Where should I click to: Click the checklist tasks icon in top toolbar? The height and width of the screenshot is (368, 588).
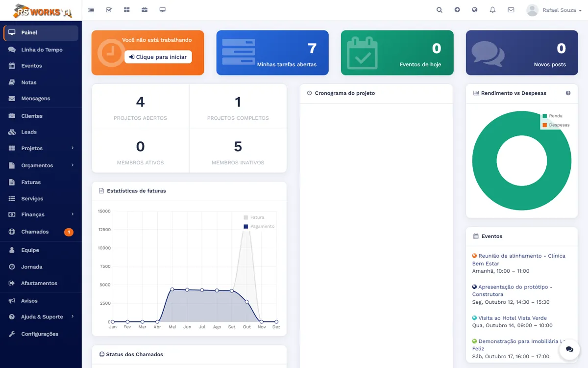tap(109, 10)
